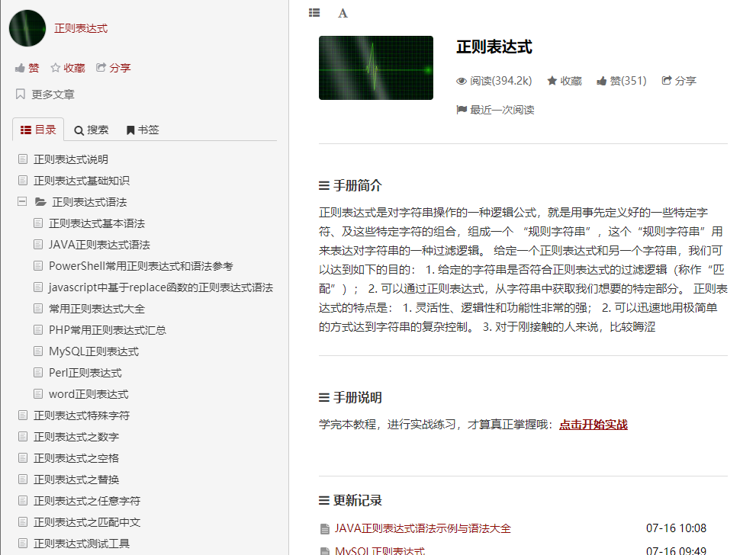756x555 pixels.
Task: Open 正则表达式说明 in the catalog
Action: coord(71,159)
